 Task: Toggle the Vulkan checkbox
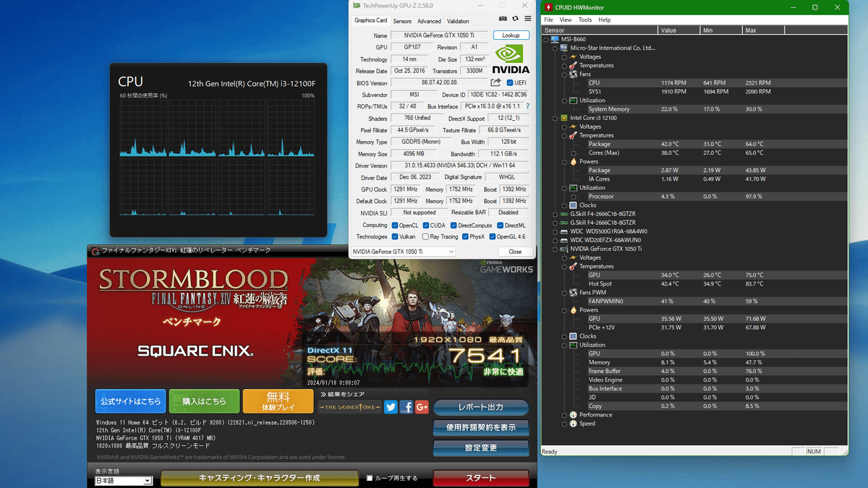[x=395, y=236]
